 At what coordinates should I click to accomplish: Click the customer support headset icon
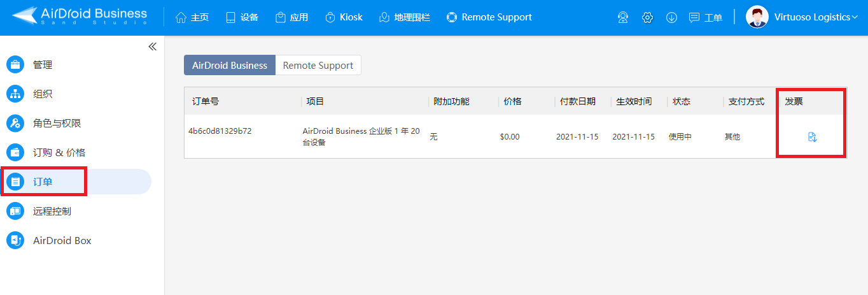(623, 18)
